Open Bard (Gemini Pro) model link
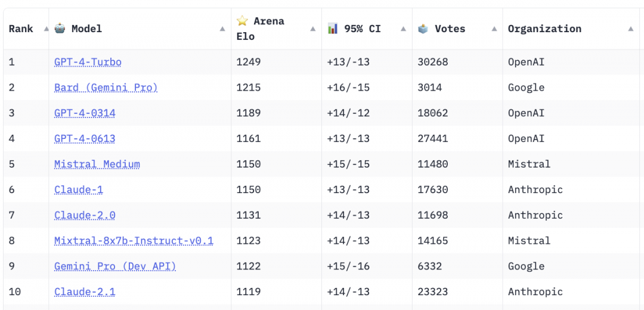The width and height of the screenshot is (644, 310). (x=106, y=88)
